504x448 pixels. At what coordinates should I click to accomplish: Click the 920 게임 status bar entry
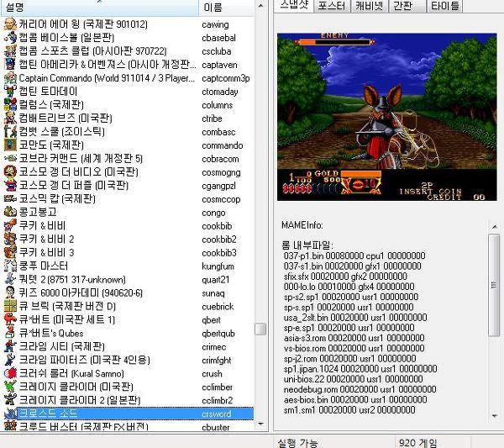click(417, 443)
